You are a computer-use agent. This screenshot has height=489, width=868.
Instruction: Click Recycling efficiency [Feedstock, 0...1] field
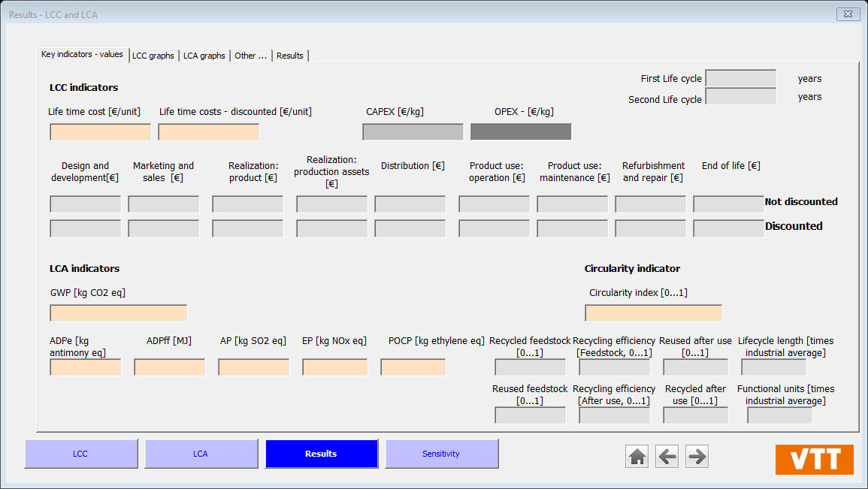tap(615, 367)
